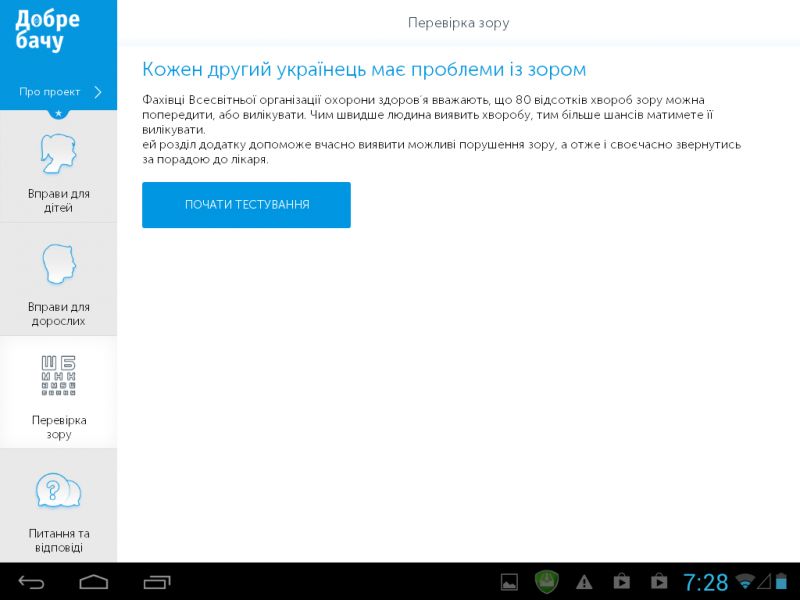Open the Вправи для дорослих label
Image resolution: width=800 pixels, height=600 pixels.
[x=58, y=314]
